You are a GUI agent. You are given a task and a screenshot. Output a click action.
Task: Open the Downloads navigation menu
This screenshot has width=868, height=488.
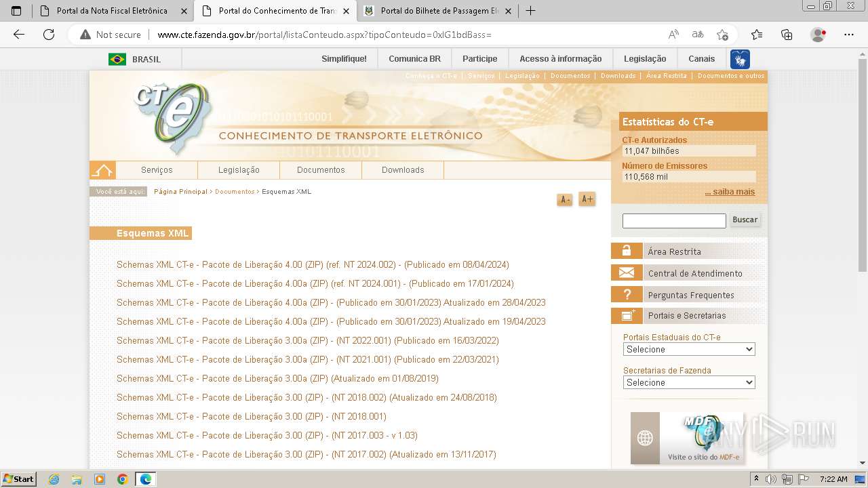click(403, 170)
